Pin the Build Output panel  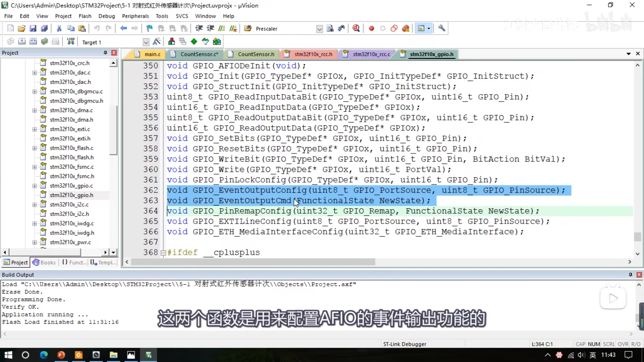pyautogui.click(x=630, y=275)
